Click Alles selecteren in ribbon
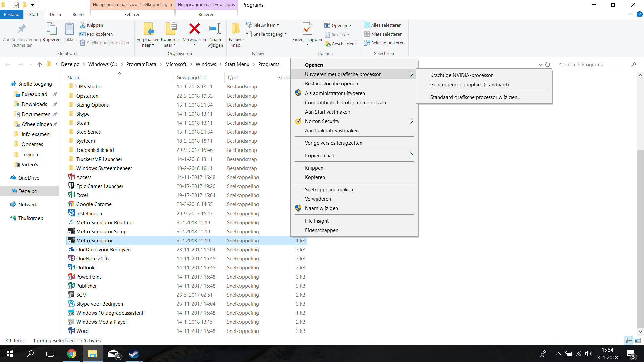The image size is (644, 362). 383,25
